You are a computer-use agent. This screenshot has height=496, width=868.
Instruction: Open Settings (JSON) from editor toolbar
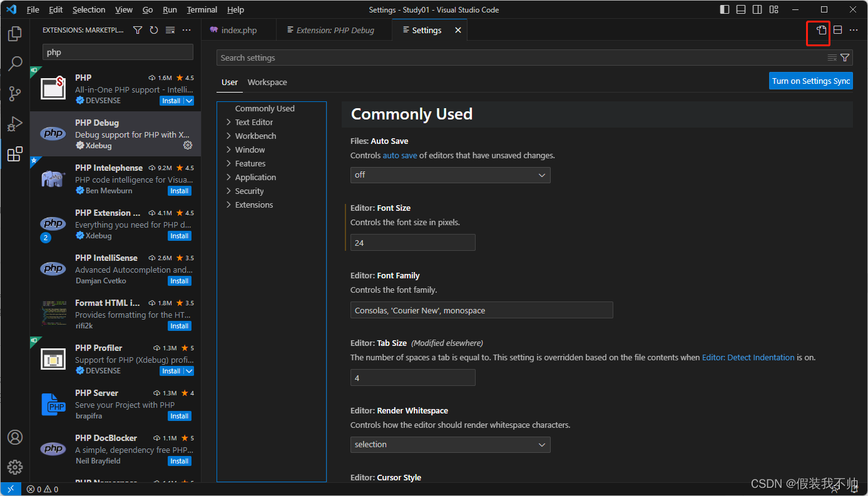(821, 30)
